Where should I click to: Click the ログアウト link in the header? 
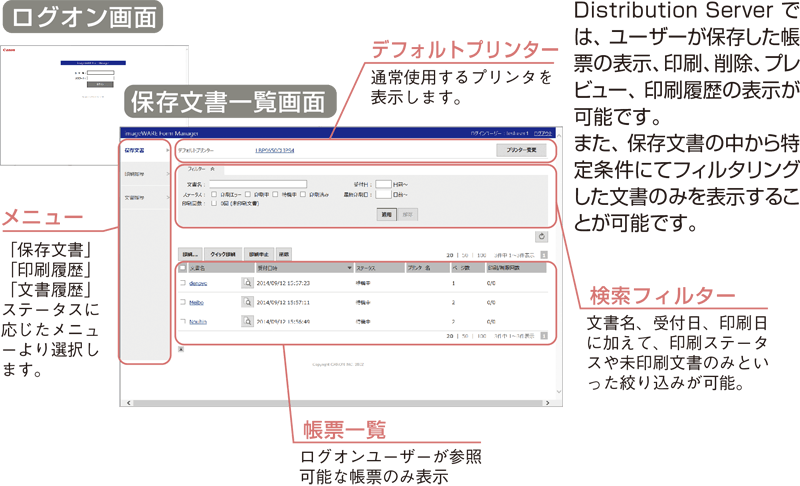tap(543, 133)
